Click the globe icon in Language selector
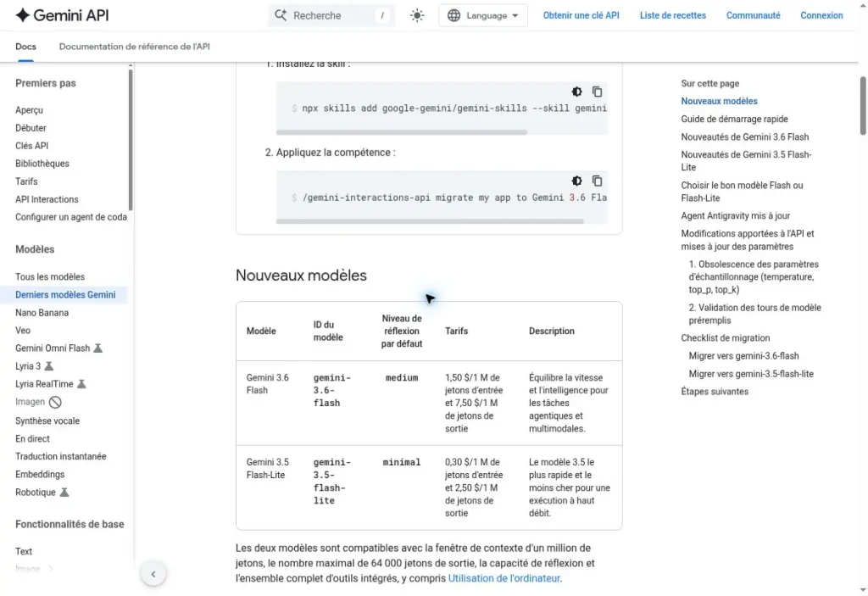Viewport: 868px width, 596px height. click(x=454, y=15)
